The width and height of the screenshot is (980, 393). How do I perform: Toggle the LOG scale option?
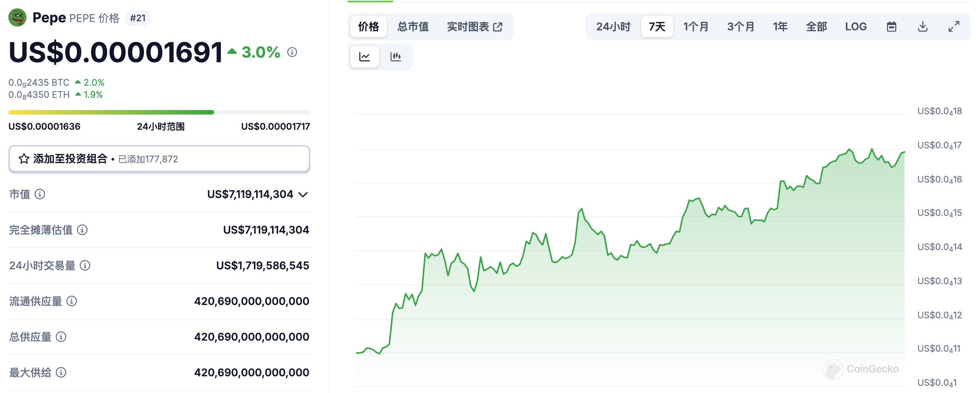[x=856, y=27]
